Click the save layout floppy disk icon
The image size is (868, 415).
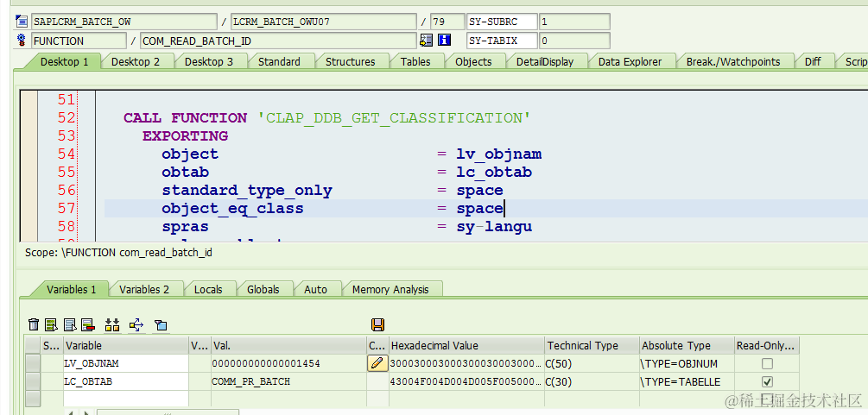pos(378,324)
